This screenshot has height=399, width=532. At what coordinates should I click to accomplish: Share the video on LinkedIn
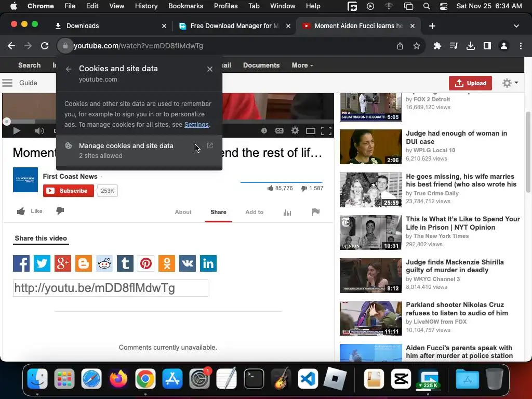[208, 263]
